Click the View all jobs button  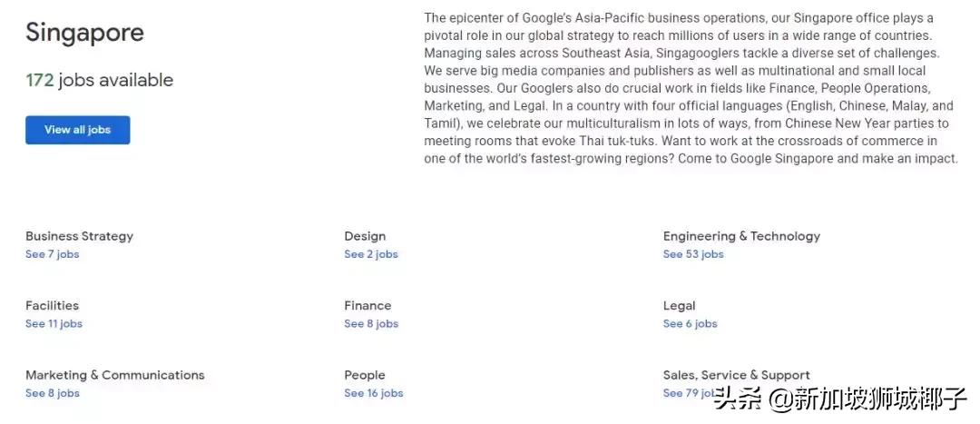click(x=77, y=130)
